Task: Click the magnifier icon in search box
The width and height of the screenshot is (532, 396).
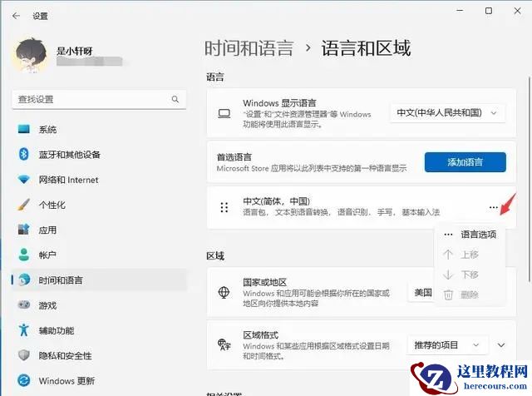Action: pos(175,99)
